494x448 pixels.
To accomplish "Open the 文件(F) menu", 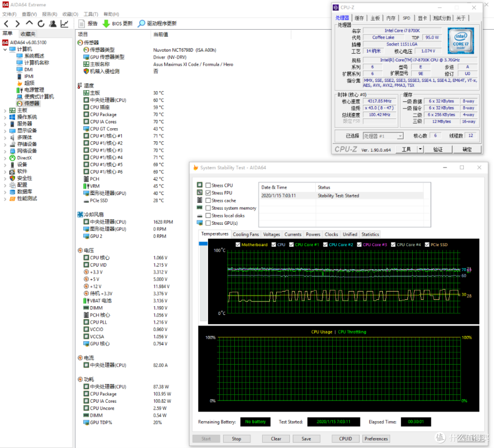I will pyautogui.click(x=10, y=14).
